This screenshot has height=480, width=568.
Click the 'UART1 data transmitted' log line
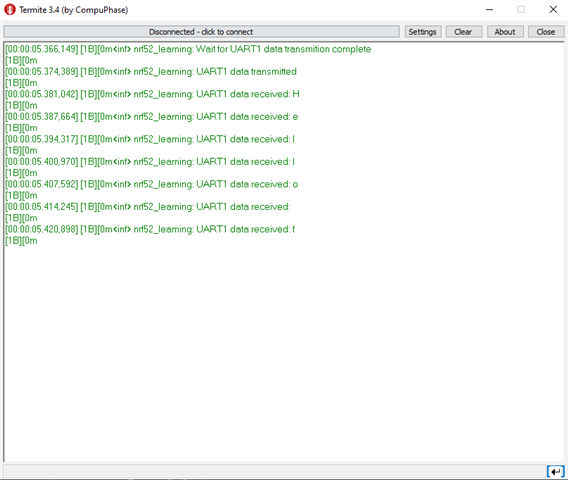click(151, 71)
